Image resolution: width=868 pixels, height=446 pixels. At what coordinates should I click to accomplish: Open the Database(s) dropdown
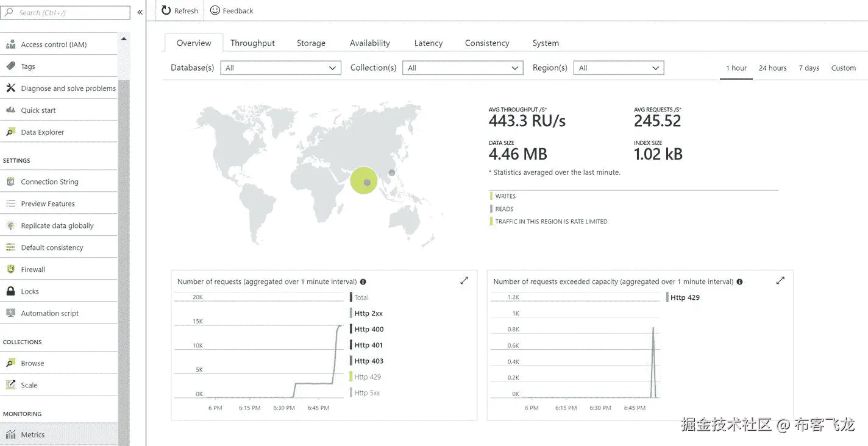pos(280,68)
